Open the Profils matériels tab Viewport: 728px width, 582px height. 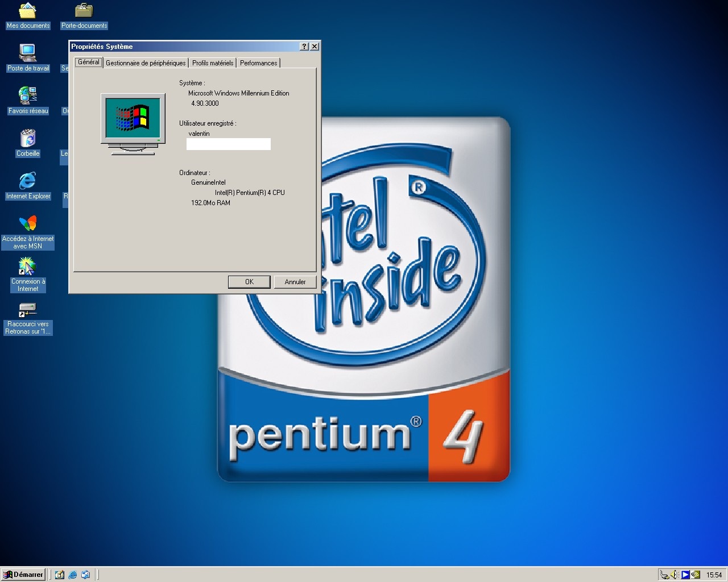(x=213, y=63)
